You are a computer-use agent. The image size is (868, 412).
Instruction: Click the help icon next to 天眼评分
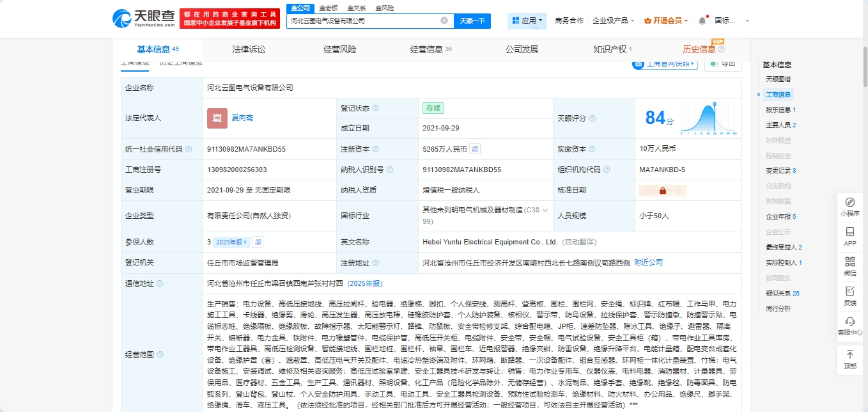(x=592, y=118)
